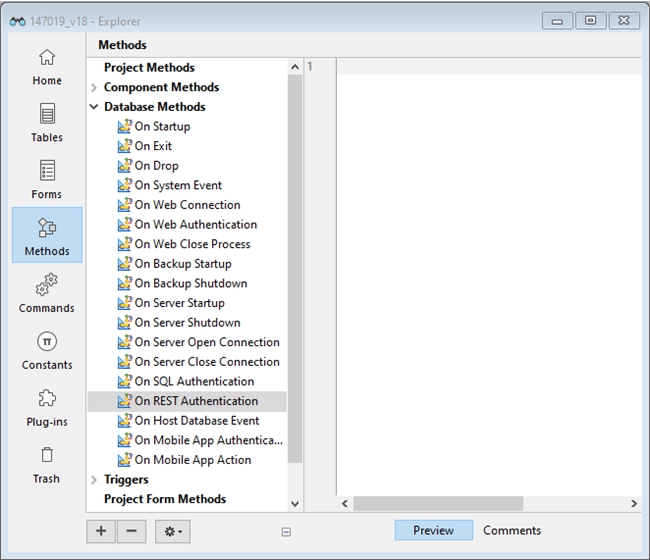Select On Web Authentication method

(x=195, y=225)
